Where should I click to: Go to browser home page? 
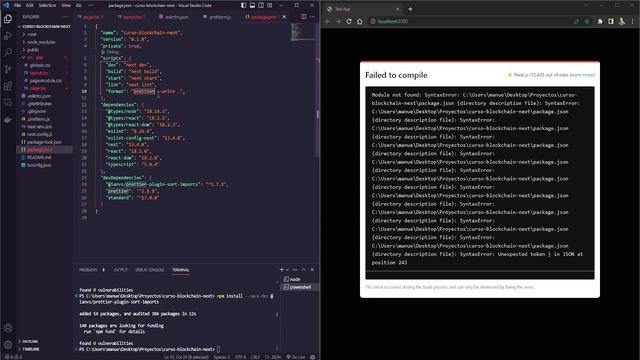click(x=360, y=21)
